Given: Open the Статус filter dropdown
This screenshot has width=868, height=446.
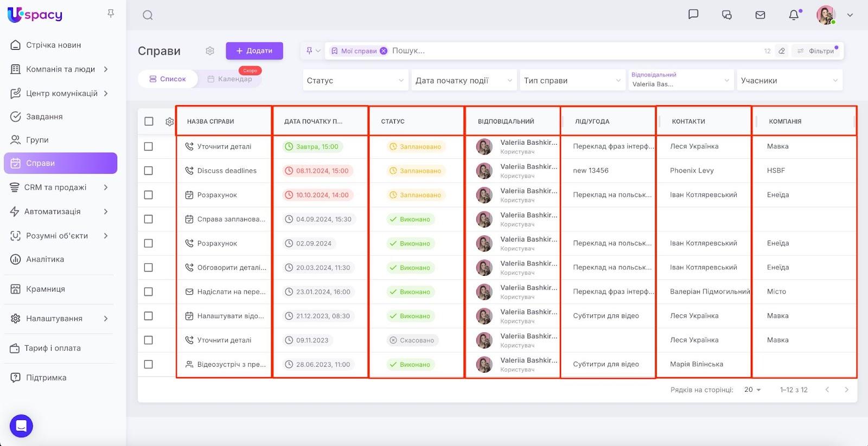Looking at the screenshot, I should [x=355, y=80].
